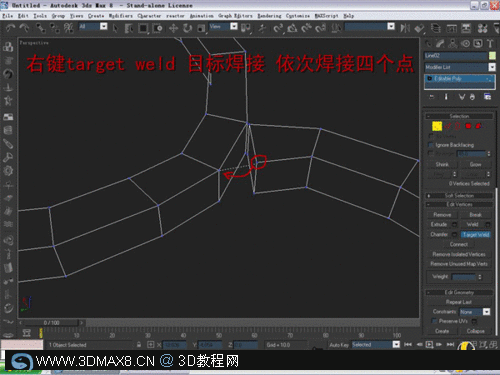Viewport: 500px width, 375px height.
Task: Select the Edge sub-object level icon
Action: (448, 126)
